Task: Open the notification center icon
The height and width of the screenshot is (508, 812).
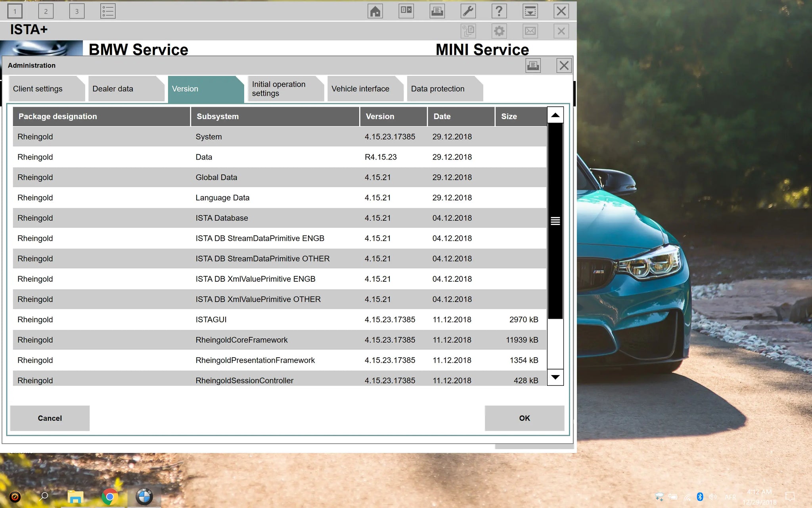Action: point(790,496)
